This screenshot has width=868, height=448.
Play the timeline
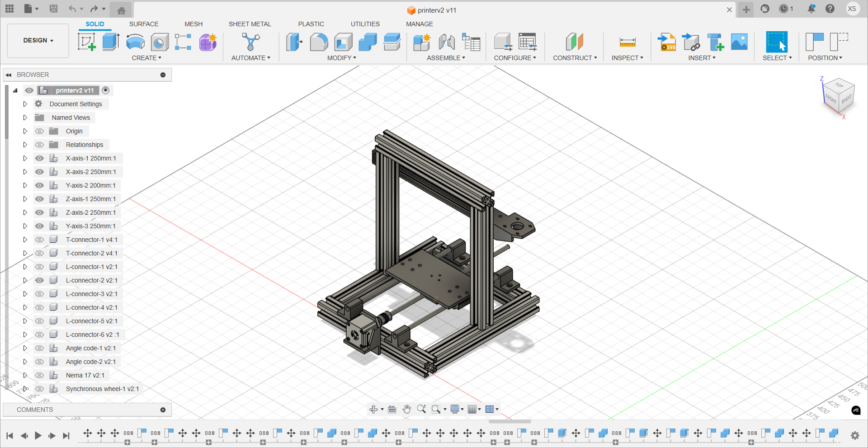tap(38, 435)
